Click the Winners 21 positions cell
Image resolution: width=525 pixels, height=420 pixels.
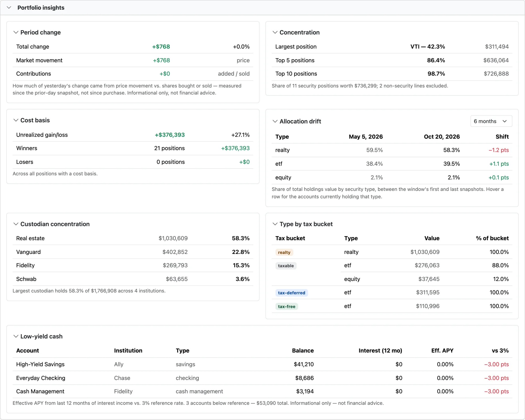click(x=169, y=148)
